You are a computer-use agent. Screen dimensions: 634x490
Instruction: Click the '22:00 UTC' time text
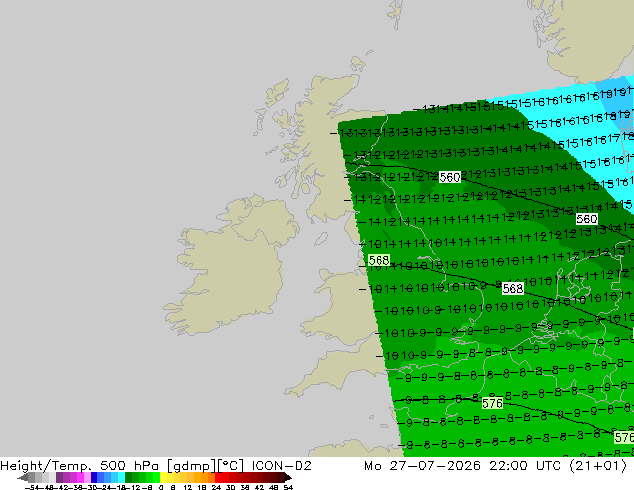525,466
